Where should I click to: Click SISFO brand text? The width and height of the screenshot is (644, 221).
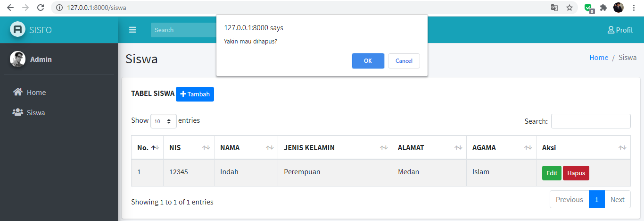click(x=41, y=30)
